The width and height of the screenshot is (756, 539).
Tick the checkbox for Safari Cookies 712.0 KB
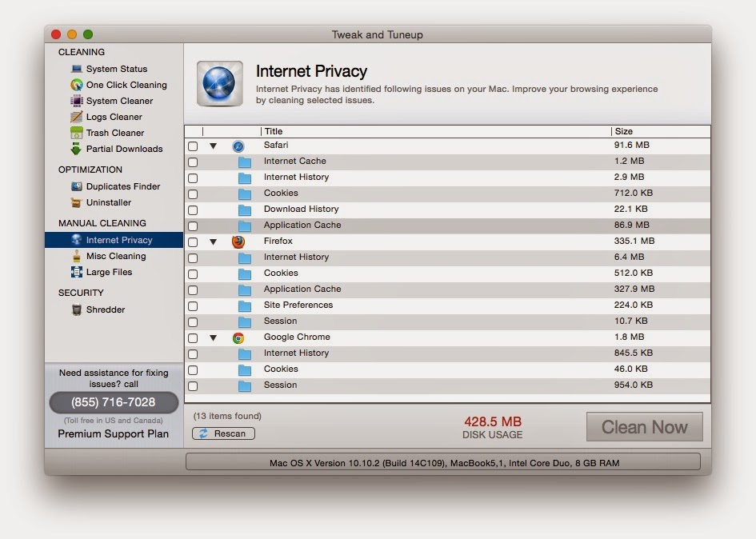(193, 194)
